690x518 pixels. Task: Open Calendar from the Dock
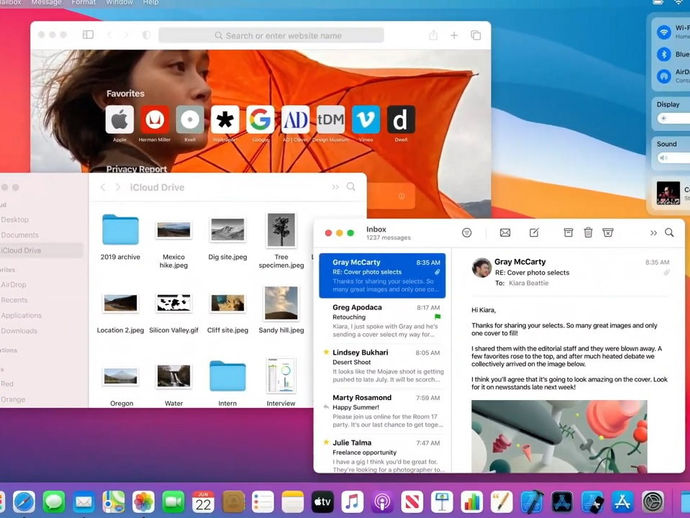coord(203,502)
